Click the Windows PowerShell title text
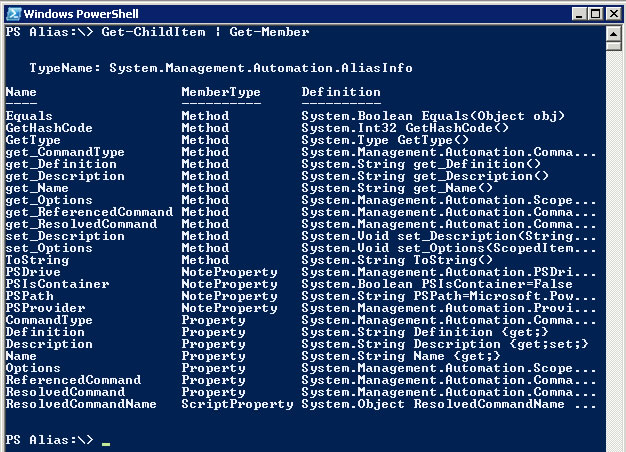Image resolution: width=626 pixels, height=452 pixels. [x=81, y=14]
